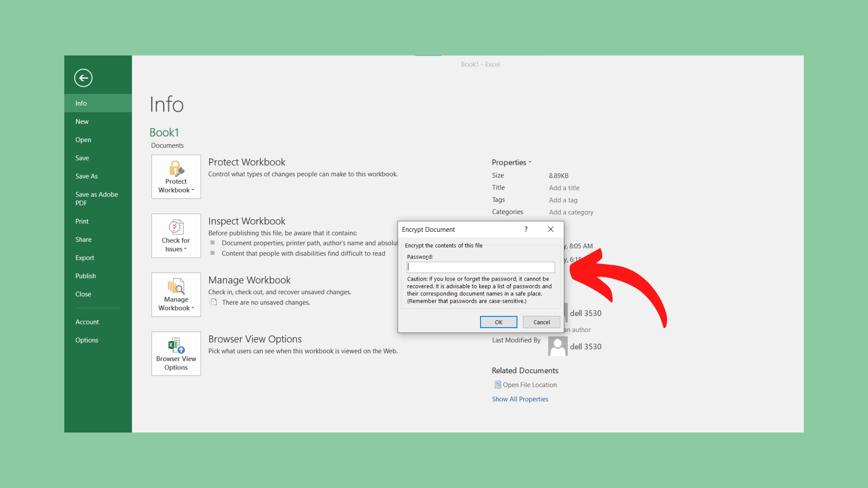
Task: Click Add a tag field
Action: tap(563, 200)
